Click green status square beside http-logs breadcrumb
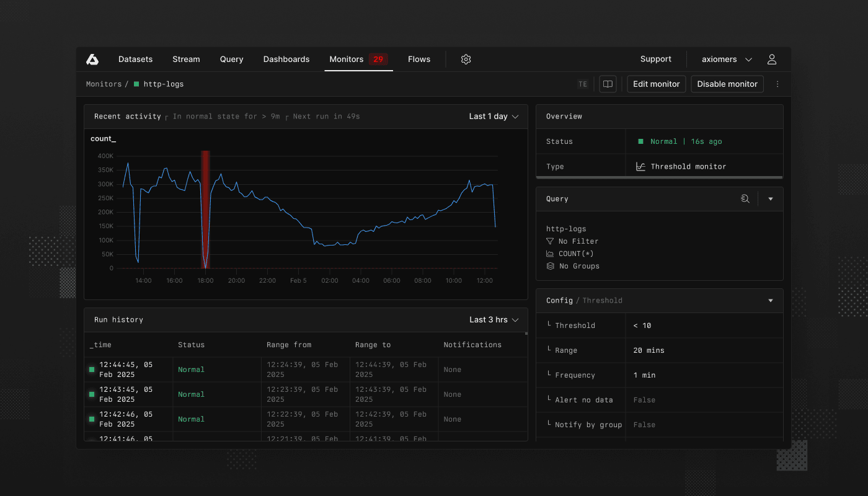Viewport: 868px width, 496px height. [136, 84]
